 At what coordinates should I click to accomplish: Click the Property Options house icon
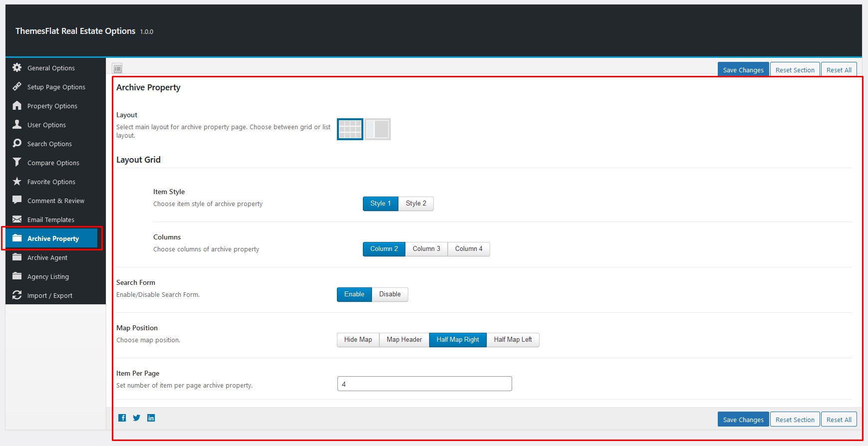pyautogui.click(x=17, y=105)
